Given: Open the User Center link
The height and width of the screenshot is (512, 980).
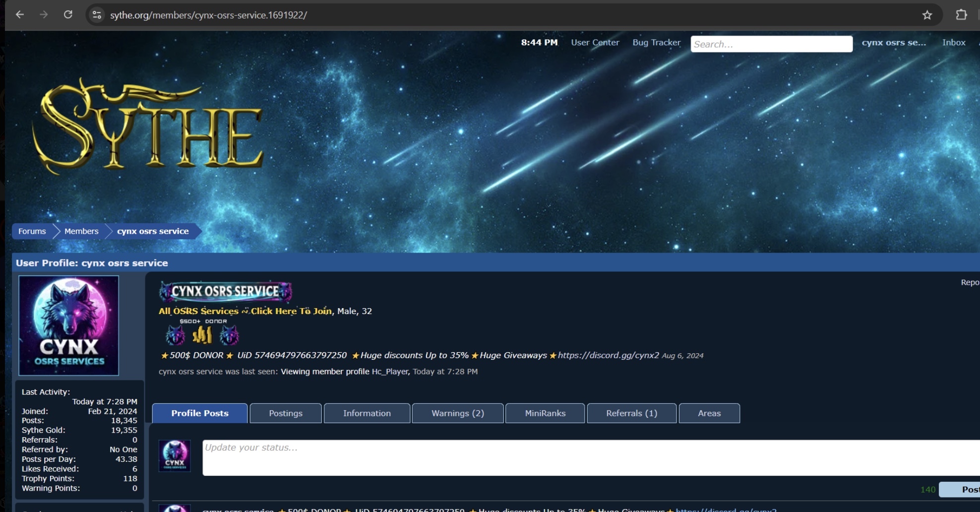Looking at the screenshot, I should 595,43.
